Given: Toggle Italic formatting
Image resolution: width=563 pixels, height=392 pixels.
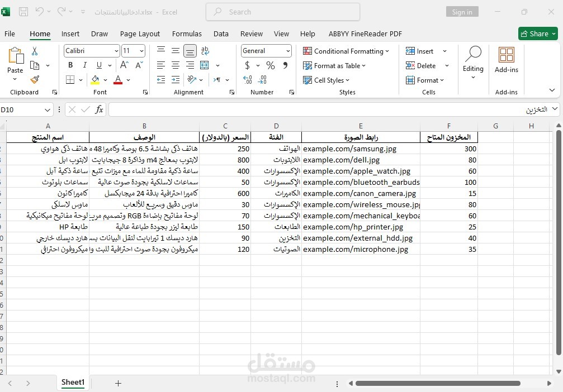Looking at the screenshot, I should (x=85, y=65).
